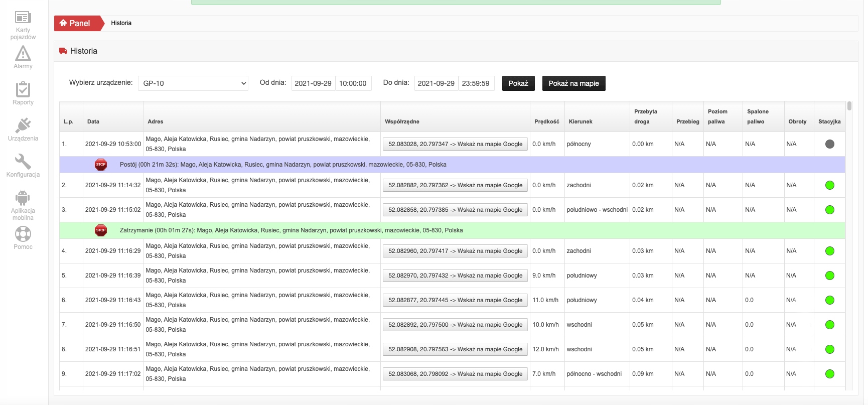Open Aplikacja mobilna Android icon
The height and width of the screenshot is (405, 868).
23,198
